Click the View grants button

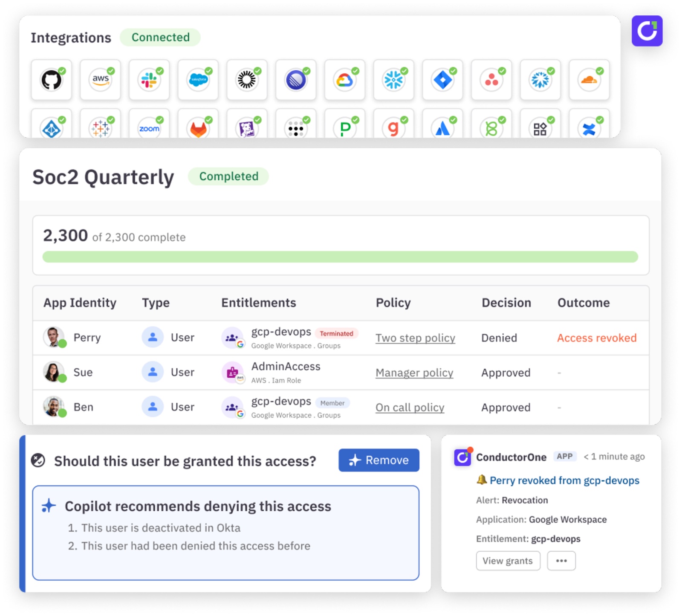click(508, 561)
